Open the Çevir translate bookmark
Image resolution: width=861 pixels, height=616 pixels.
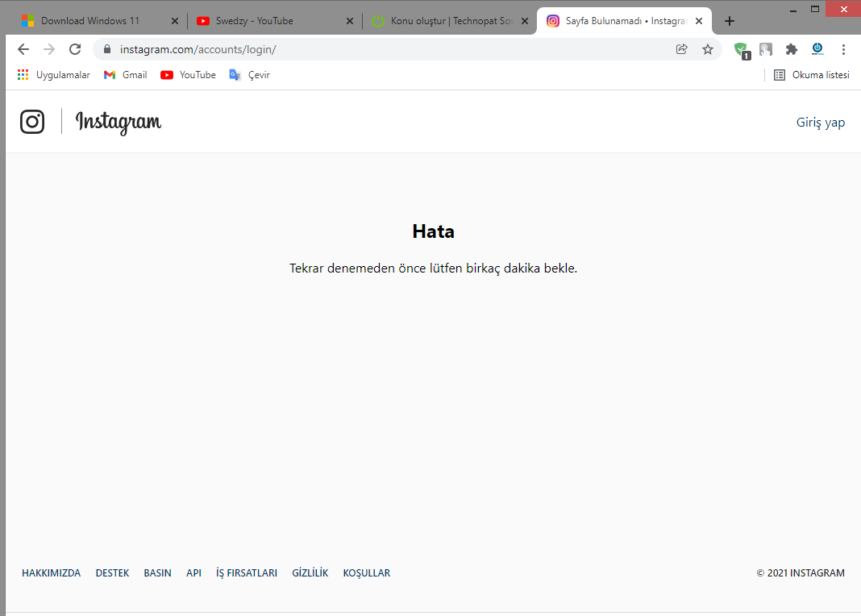click(x=249, y=75)
